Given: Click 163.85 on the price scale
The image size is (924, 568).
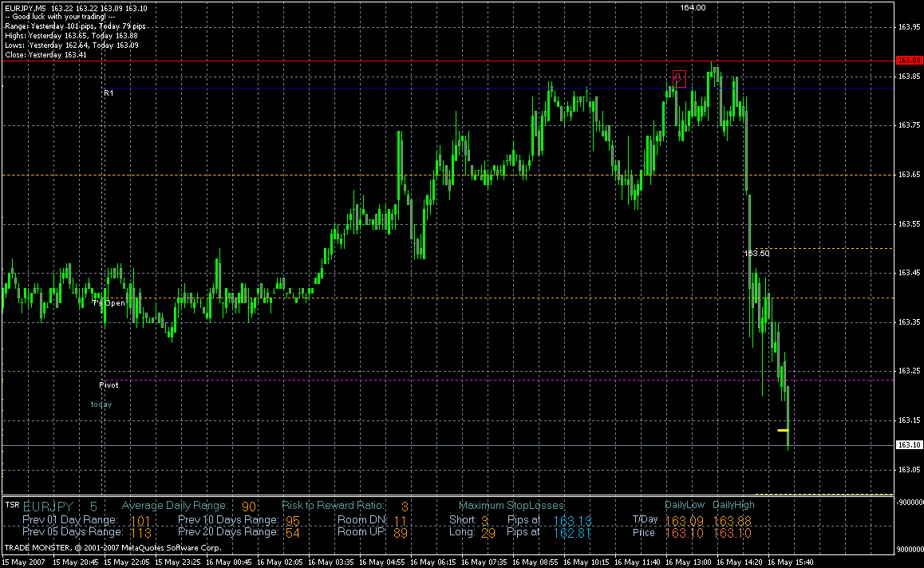Looking at the screenshot, I should point(910,77).
